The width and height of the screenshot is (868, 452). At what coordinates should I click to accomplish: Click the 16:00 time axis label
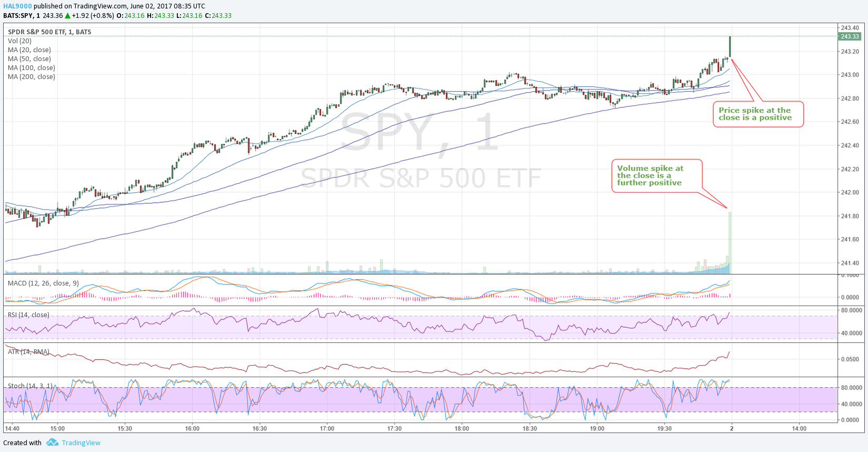click(x=192, y=428)
